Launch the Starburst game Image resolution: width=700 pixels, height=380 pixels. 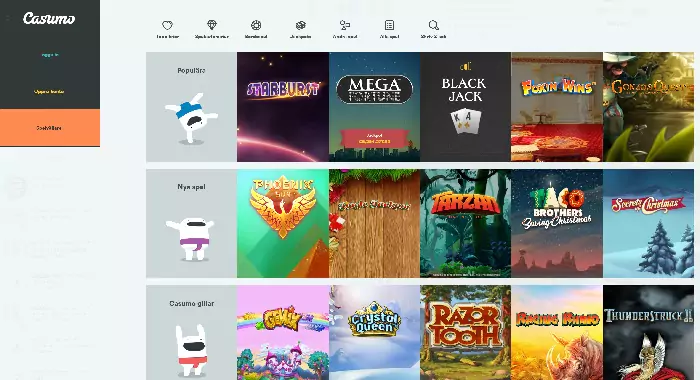283,107
